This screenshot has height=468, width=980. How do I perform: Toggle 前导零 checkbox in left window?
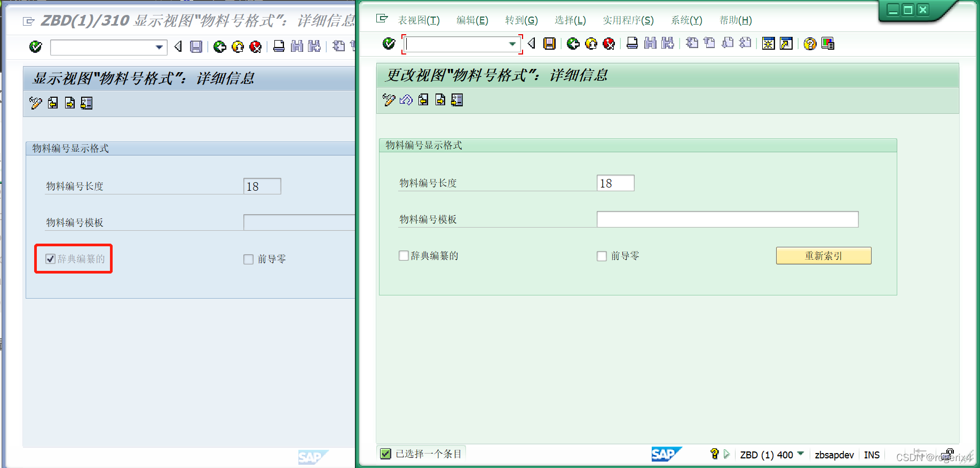pos(248,259)
